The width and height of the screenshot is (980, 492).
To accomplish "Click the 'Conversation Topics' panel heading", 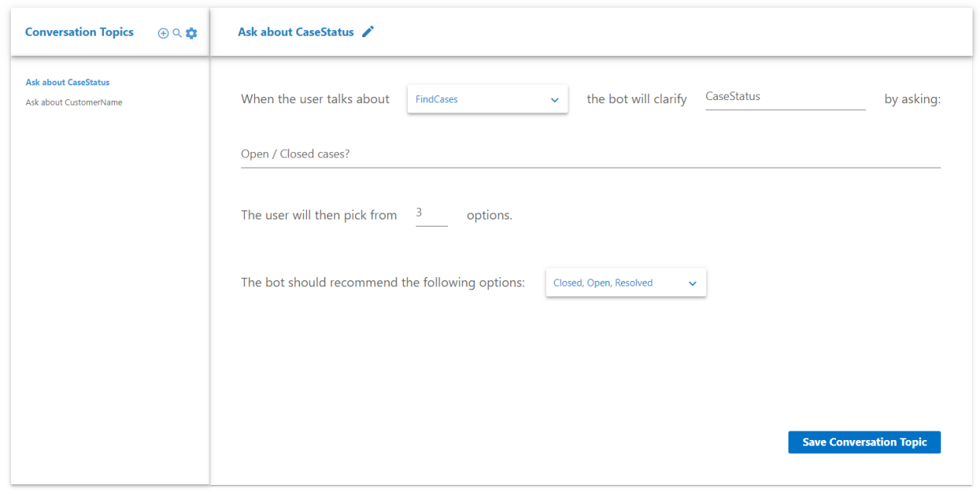I will (x=79, y=32).
